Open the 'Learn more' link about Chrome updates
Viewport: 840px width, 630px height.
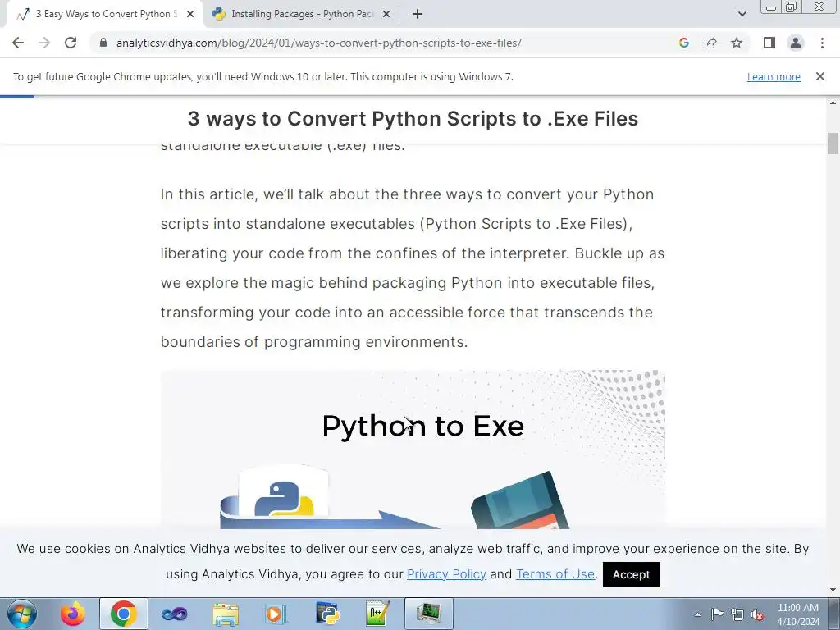(x=774, y=76)
